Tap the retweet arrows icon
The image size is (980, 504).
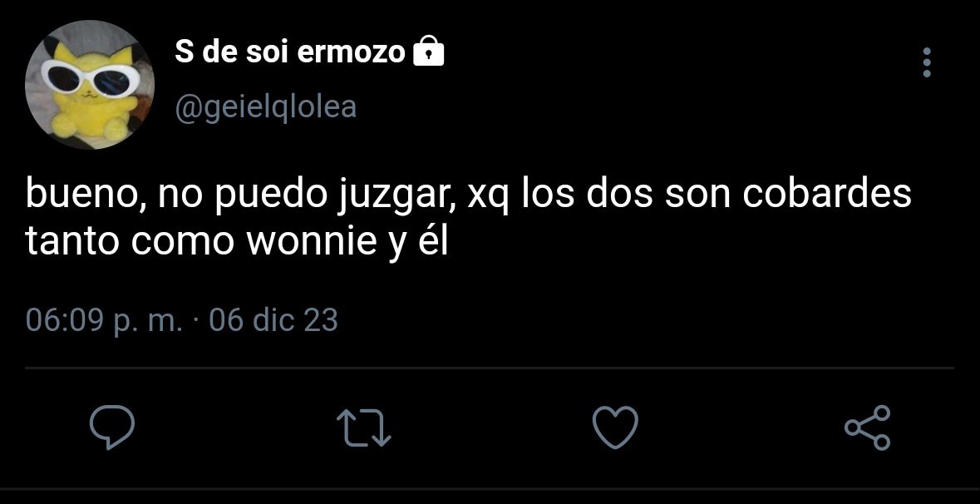tap(364, 427)
